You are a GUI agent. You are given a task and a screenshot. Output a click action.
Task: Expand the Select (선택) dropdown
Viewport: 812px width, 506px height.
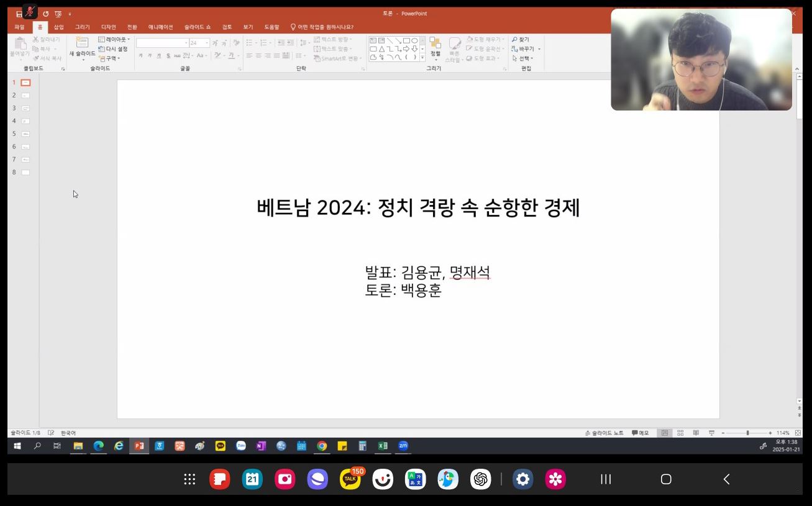[522, 58]
